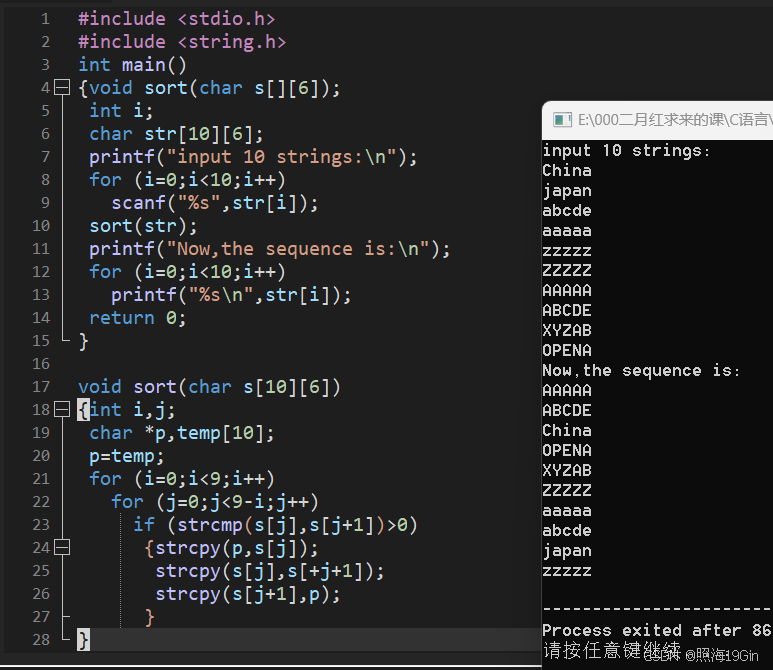Click 'return 0;' statement
Viewport: 773px width, 670px height.
138,318
